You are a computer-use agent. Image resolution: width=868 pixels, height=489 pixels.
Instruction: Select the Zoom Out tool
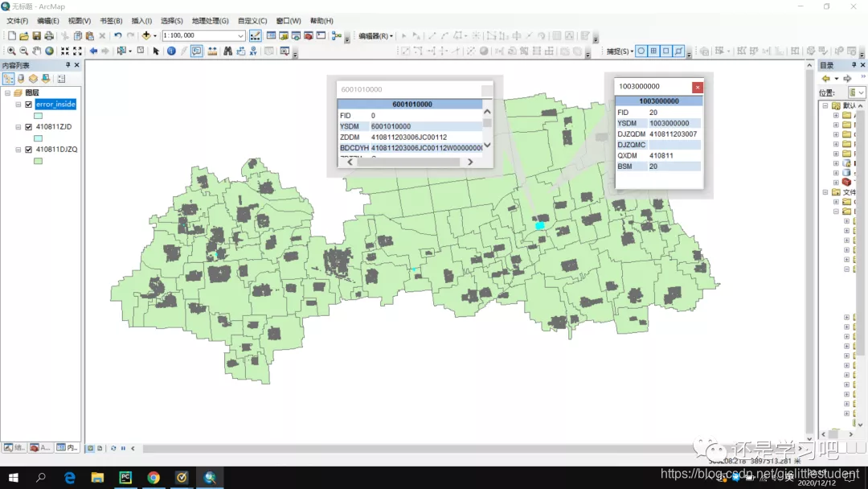click(24, 51)
